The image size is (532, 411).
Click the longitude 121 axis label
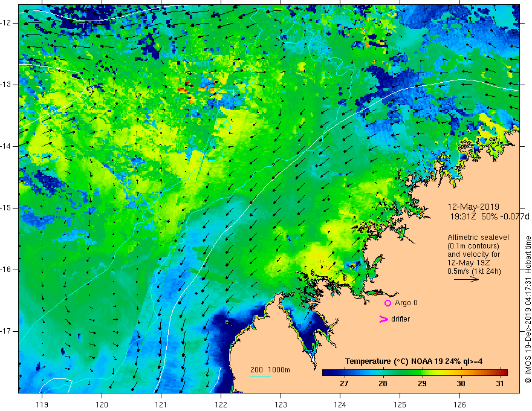pos(161,404)
